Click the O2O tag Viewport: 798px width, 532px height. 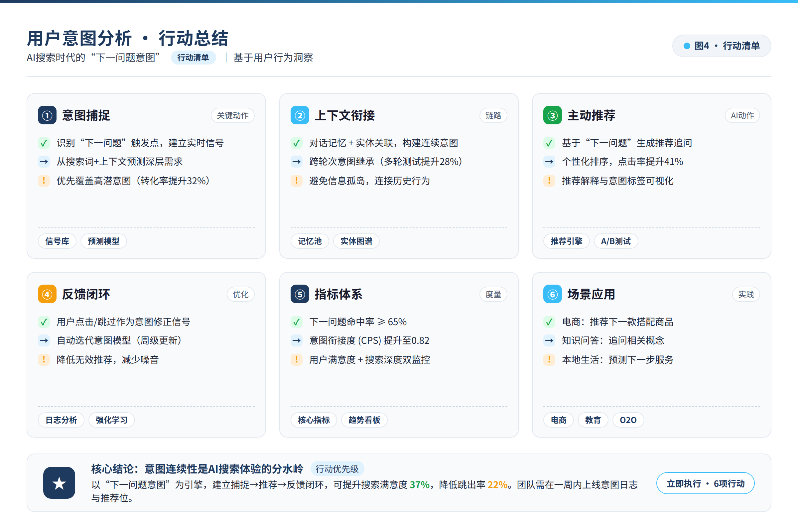pyautogui.click(x=628, y=420)
